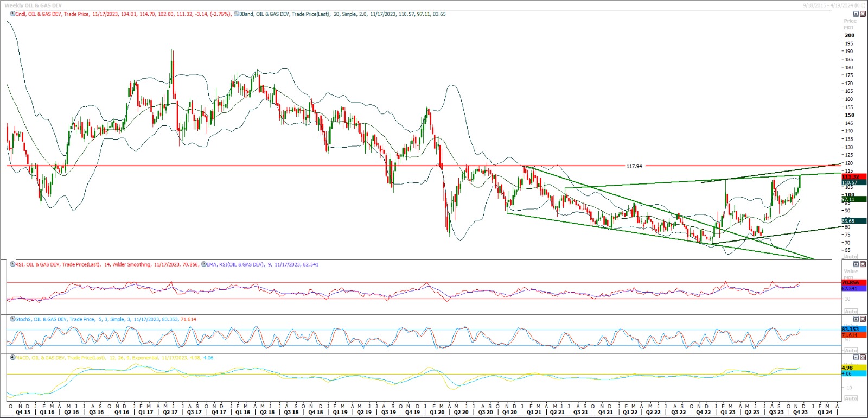Select the Cndl OIL & GAS DEV legend
Image resolution: width=868 pixels, height=418 pixels.
click(x=123, y=14)
